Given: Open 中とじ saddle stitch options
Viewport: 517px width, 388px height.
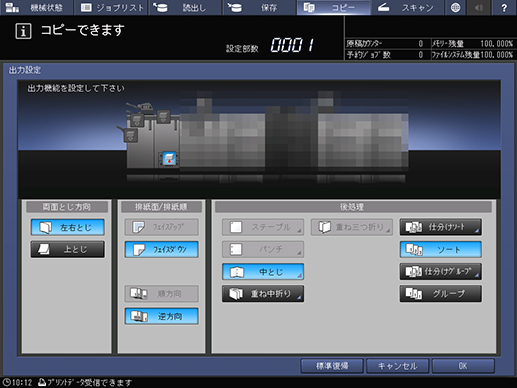Looking at the screenshot, I should pyautogui.click(x=263, y=272).
